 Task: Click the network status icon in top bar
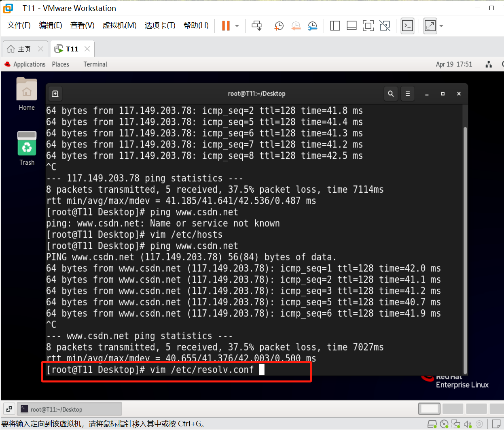(489, 64)
